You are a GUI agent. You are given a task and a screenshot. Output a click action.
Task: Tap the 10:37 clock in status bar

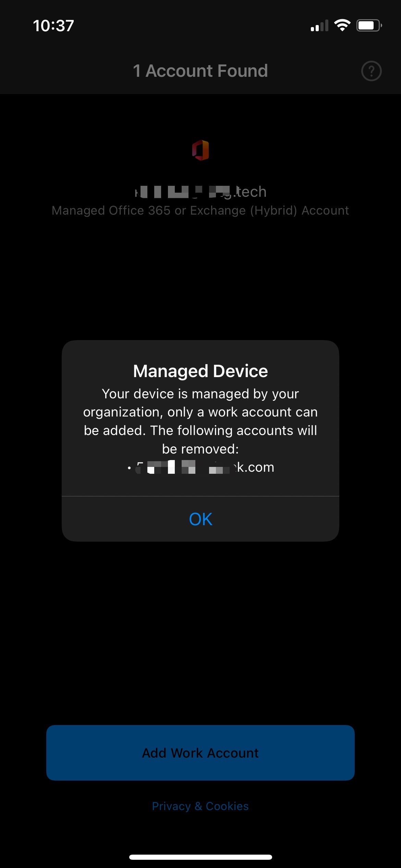coord(53,26)
